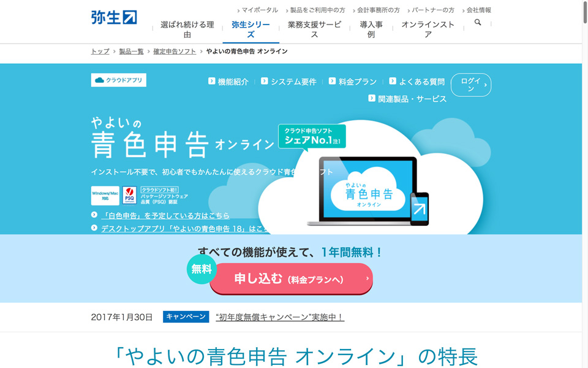Click the laptop and phone illustration
The width and height of the screenshot is (588, 368).
pos(368,191)
